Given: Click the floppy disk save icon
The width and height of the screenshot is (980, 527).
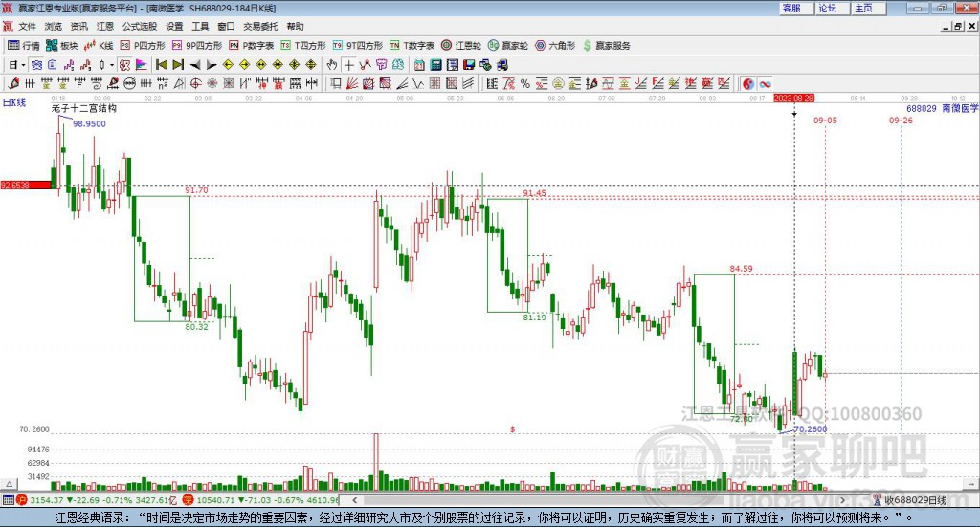Looking at the screenshot, I should (469, 65).
